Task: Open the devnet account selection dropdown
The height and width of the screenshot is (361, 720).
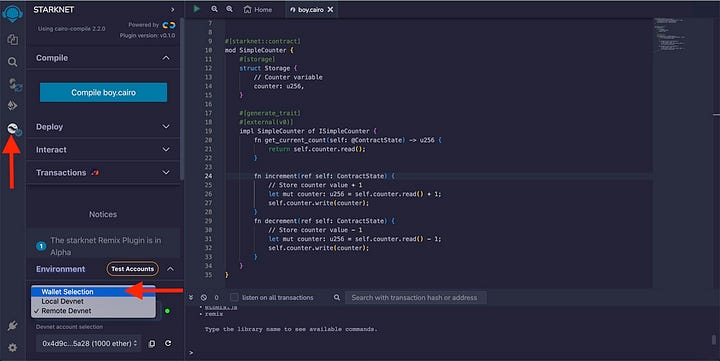Action: 89,344
